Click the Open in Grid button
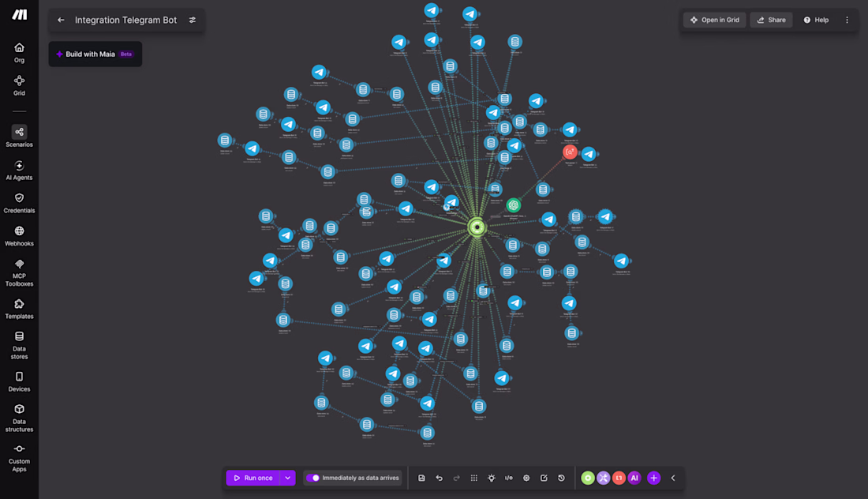868x499 pixels. click(x=715, y=20)
